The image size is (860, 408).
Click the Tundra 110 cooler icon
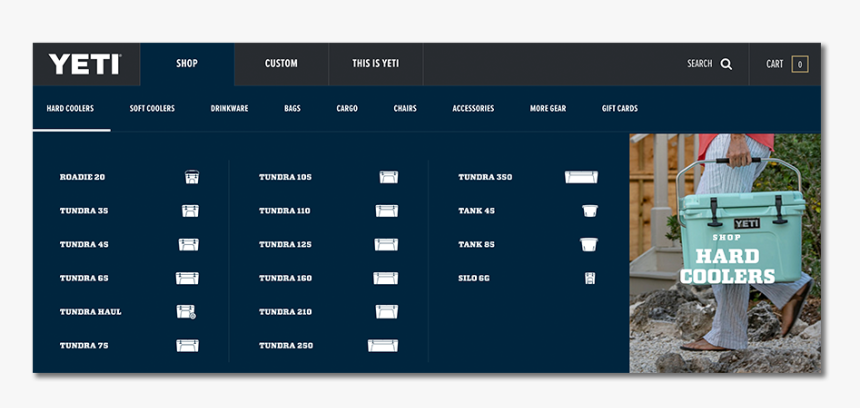click(387, 211)
